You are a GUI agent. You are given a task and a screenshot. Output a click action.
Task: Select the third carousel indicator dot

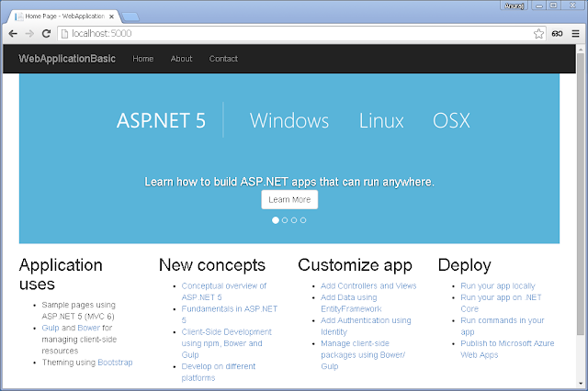click(x=294, y=220)
